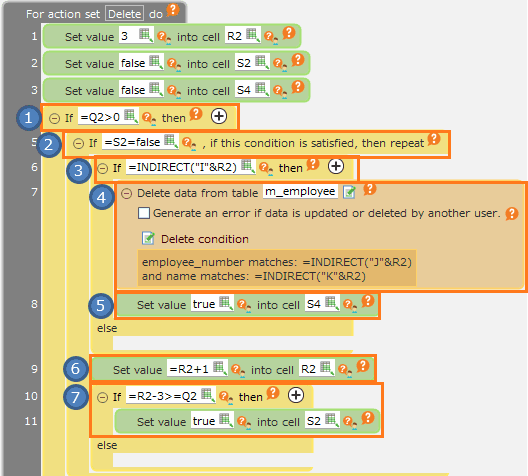Click the else label below row 11

107,445
